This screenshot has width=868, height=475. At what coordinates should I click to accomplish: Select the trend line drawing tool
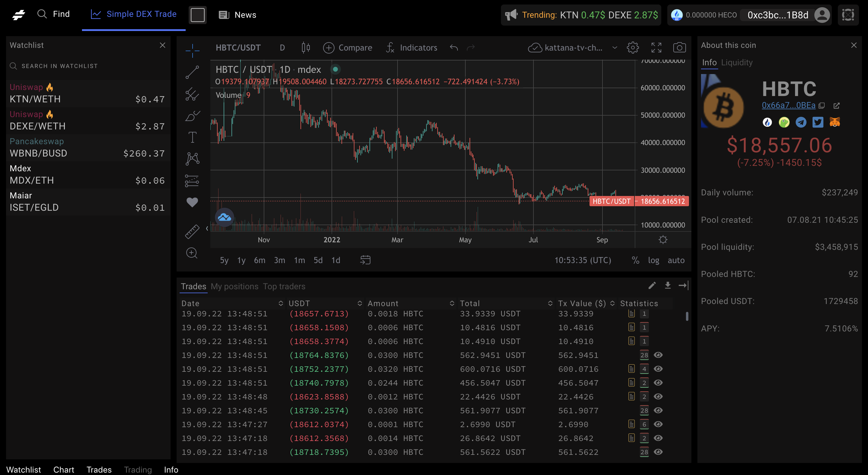[192, 72]
